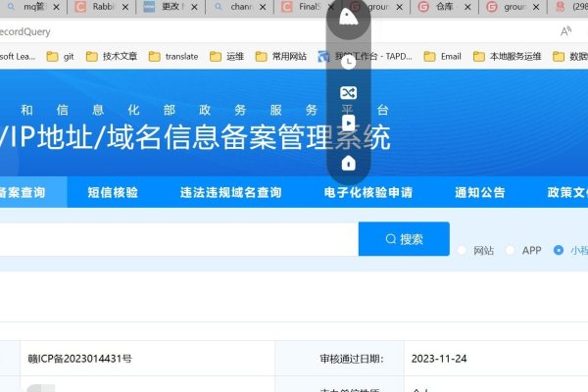Viewport: 588px width, 392px height.
Task: Click the home icon in floating toolbar
Action: pyautogui.click(x=348, y=164)
